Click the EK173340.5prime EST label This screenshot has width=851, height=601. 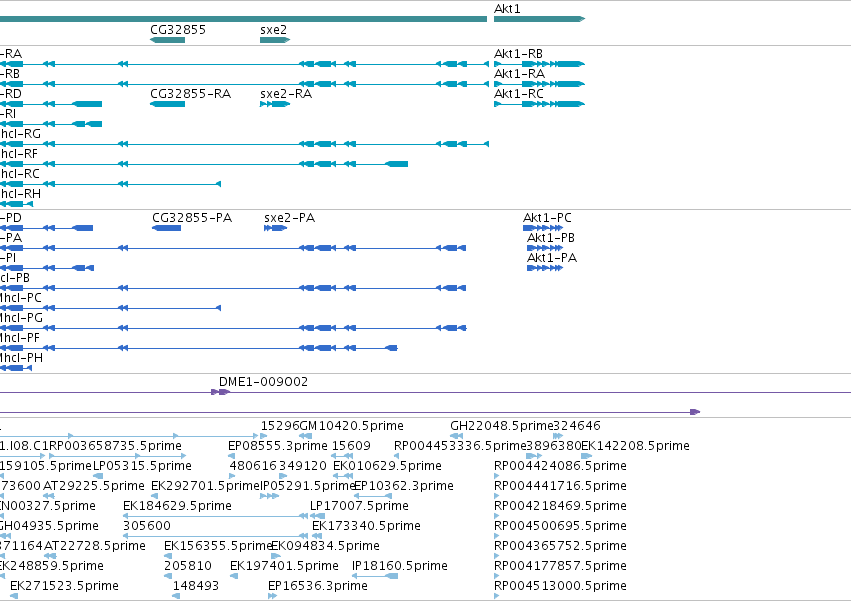(x=366, y=526)
